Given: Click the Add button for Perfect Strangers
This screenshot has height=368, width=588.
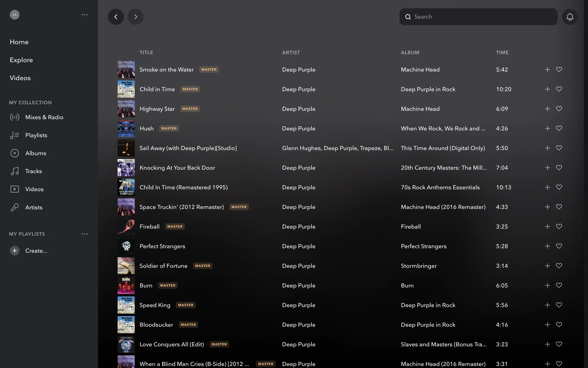Looking at the screenshot, I should [547, 246].
